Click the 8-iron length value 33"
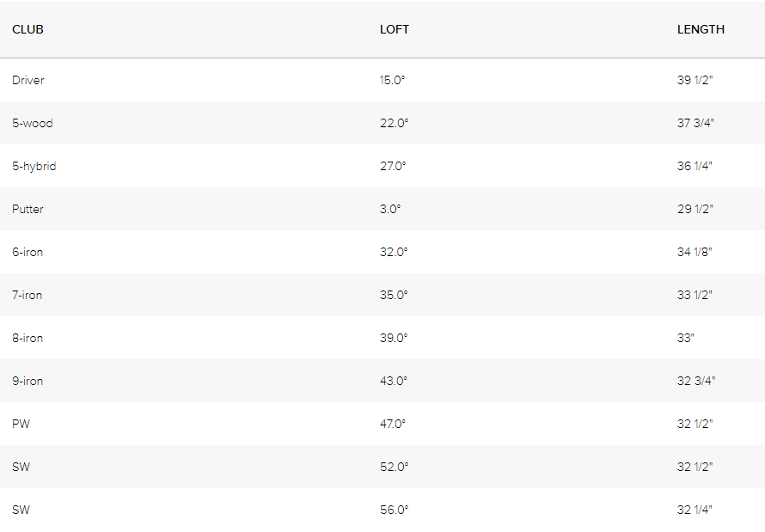This screenshot has width=765, height=532. pyautogui.click(x=686, y=338)
